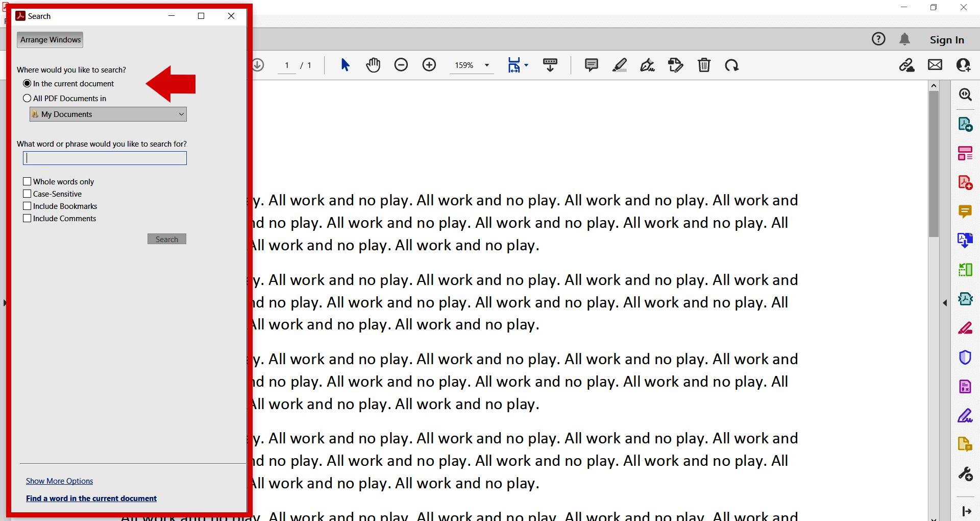
Task: Check the Case-Sensitive option
Action: [x=27, y=194]
